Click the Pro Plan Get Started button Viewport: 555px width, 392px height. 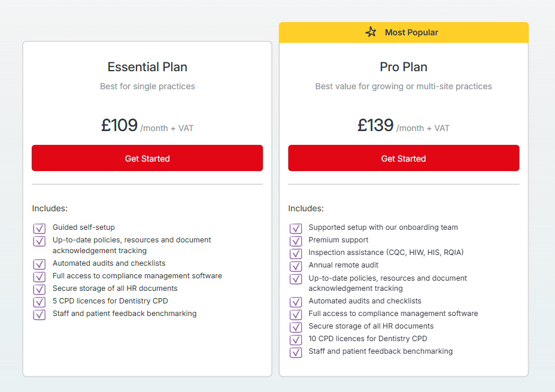pos(404,158)
